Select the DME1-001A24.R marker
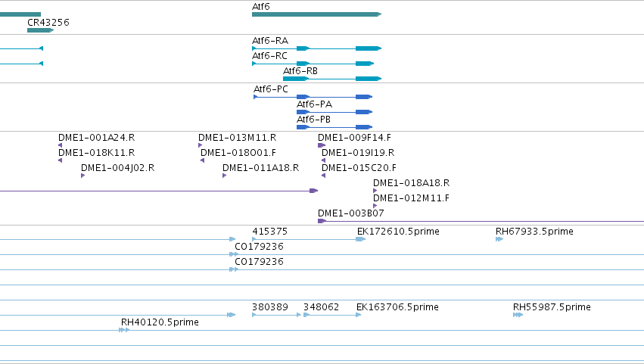 (x=61, y=145)
